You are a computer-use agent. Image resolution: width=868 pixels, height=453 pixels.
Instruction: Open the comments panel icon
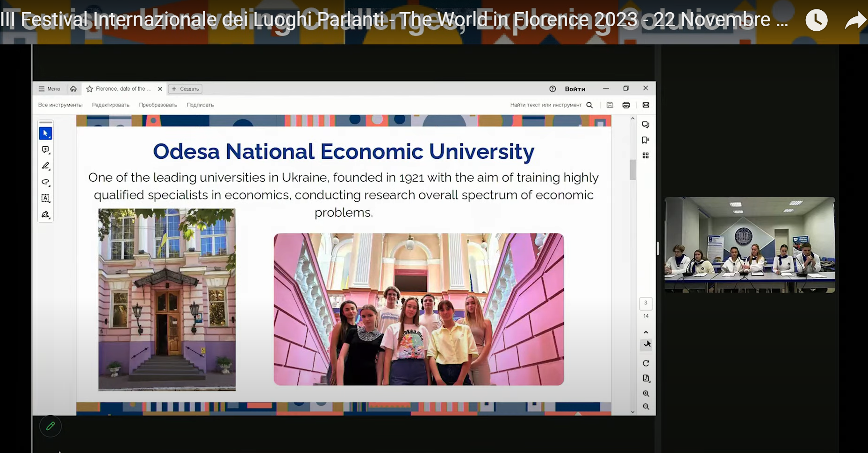(x=646, y=125)
